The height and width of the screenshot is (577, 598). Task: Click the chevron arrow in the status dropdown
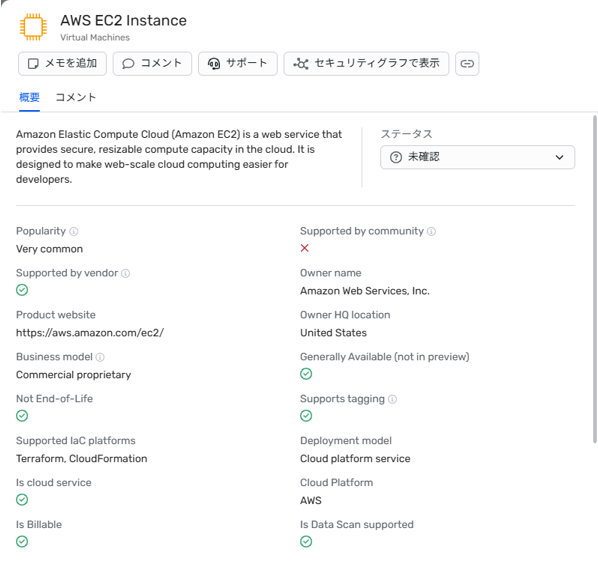click(x=559, y=157)
